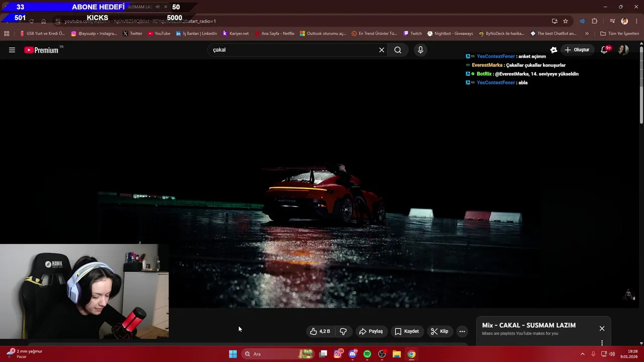The image size is (644, 362).
Task: Open the LinkedIn İş İlanları bookmark
Action: click(197, 34)
